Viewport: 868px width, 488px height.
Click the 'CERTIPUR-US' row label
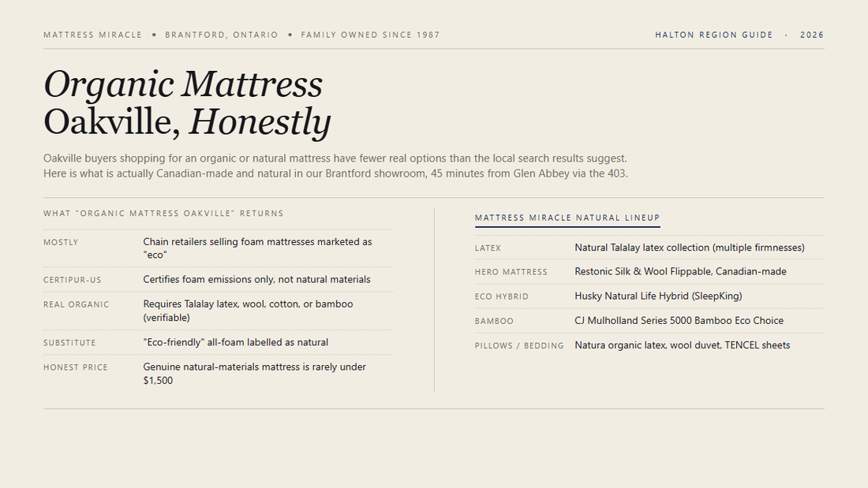coord(73,280)
